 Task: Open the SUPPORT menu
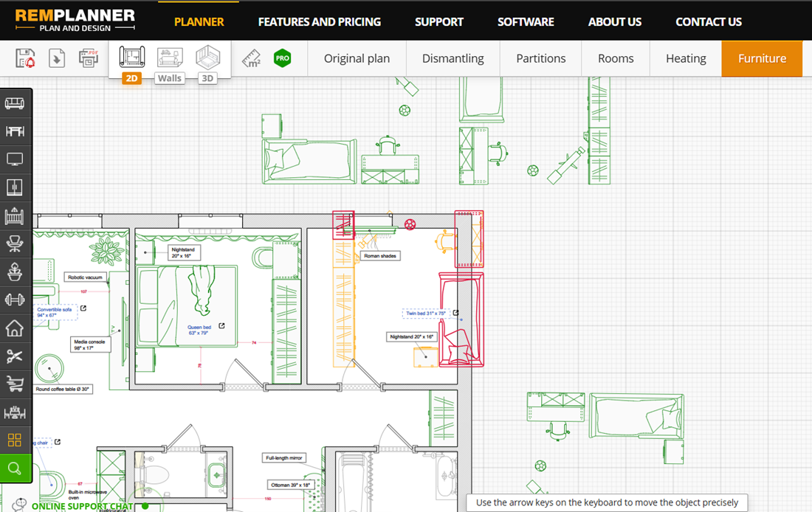coord(438,21)
